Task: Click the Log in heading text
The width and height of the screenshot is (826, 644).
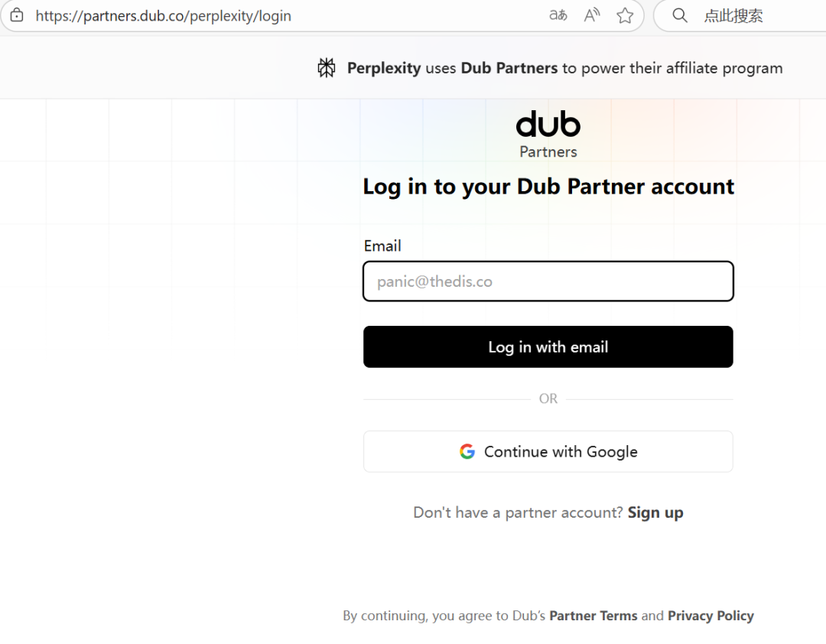Action: [x=548, y=187]
